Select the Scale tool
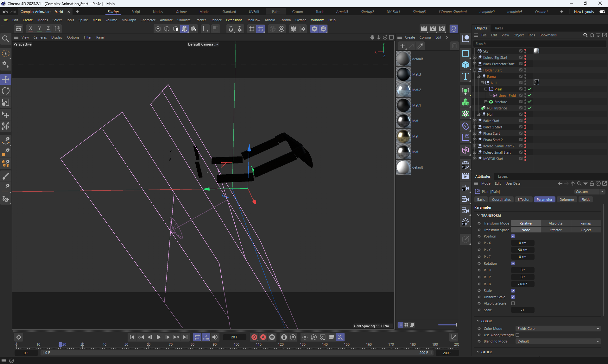Screen dimensions: 608x364 pos(6,102)
